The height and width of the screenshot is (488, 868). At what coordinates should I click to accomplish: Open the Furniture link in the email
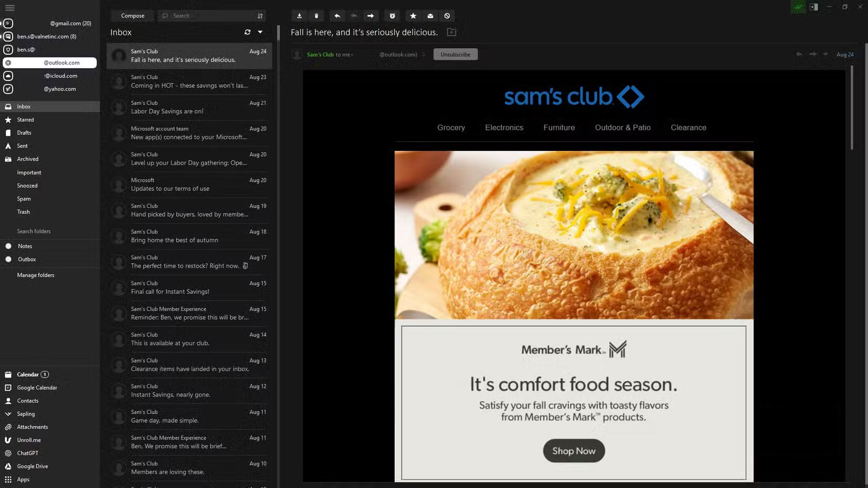click(559, 128)
